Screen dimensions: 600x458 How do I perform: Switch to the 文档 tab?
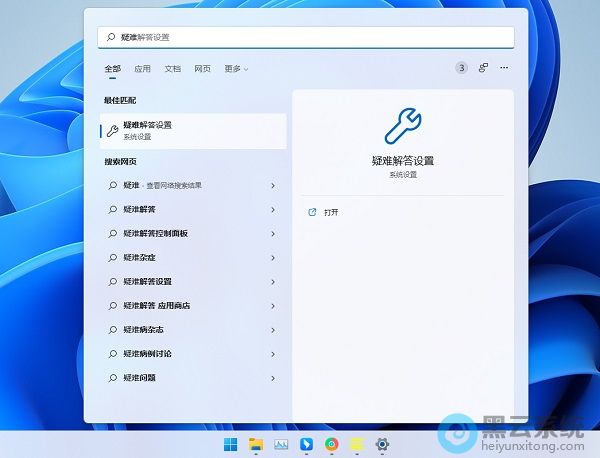(x=172, y=69)
